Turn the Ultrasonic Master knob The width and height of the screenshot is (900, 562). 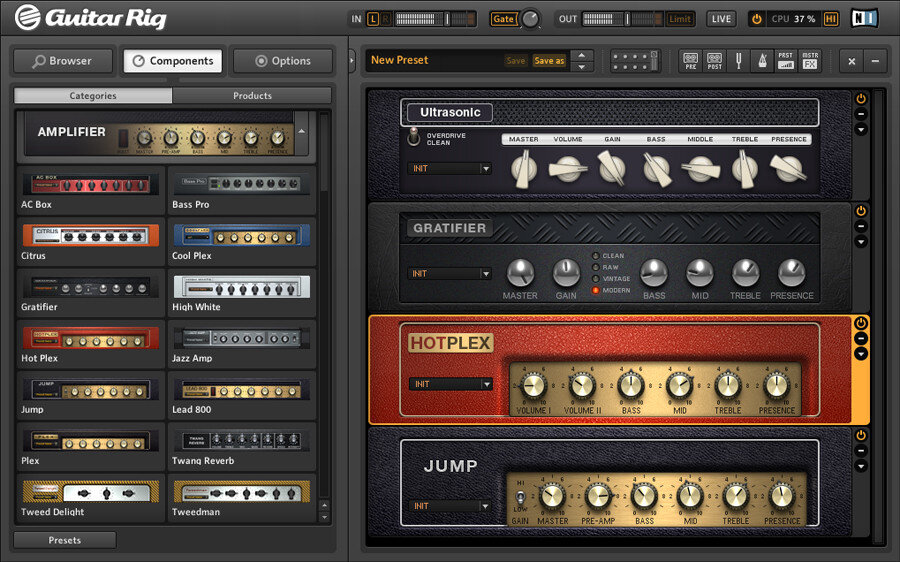pos(524,169)
